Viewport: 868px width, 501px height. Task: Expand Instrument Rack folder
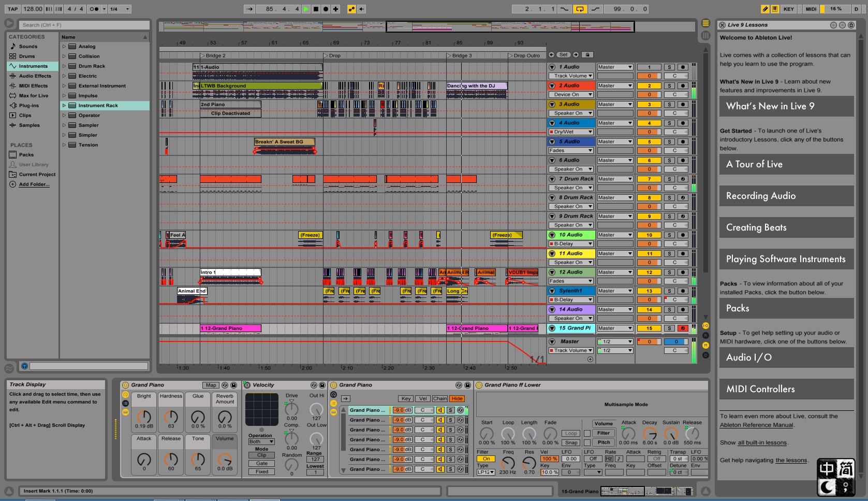click(64, 106)
